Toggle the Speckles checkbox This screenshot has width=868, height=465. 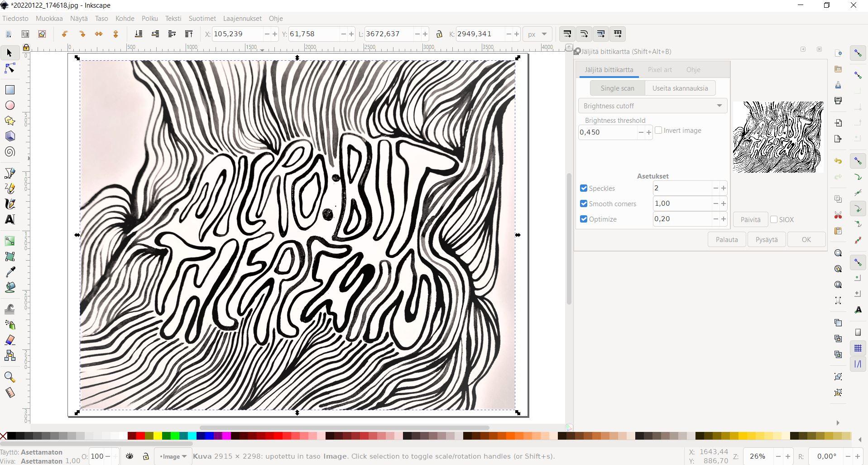point(584,188)
